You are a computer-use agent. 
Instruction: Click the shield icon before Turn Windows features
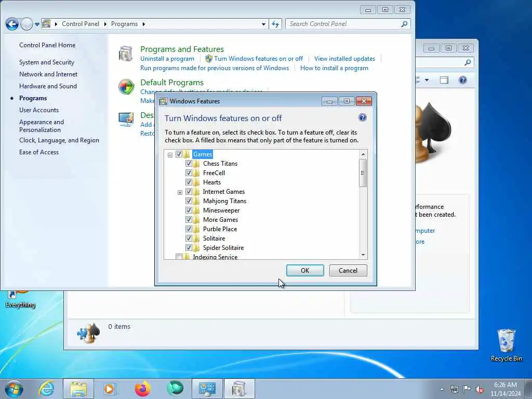(209, 59)
